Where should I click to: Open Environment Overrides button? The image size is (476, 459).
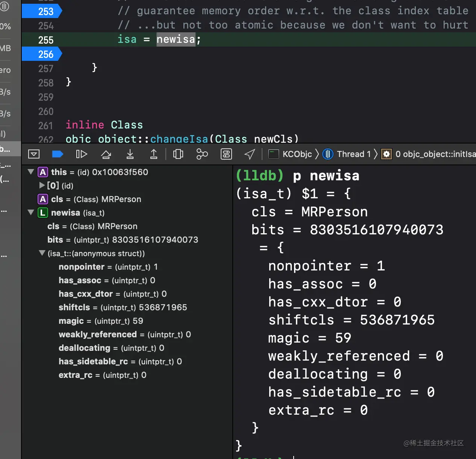pos(226,154)
